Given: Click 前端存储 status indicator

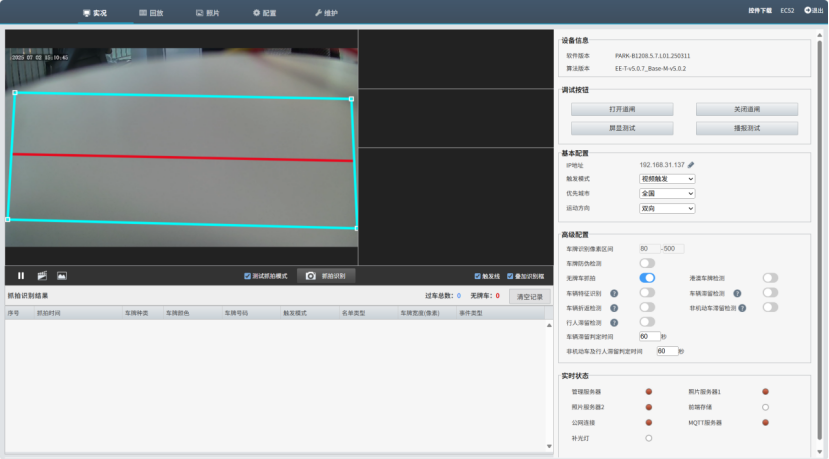Looking at the screenshot, I should 765,407.
